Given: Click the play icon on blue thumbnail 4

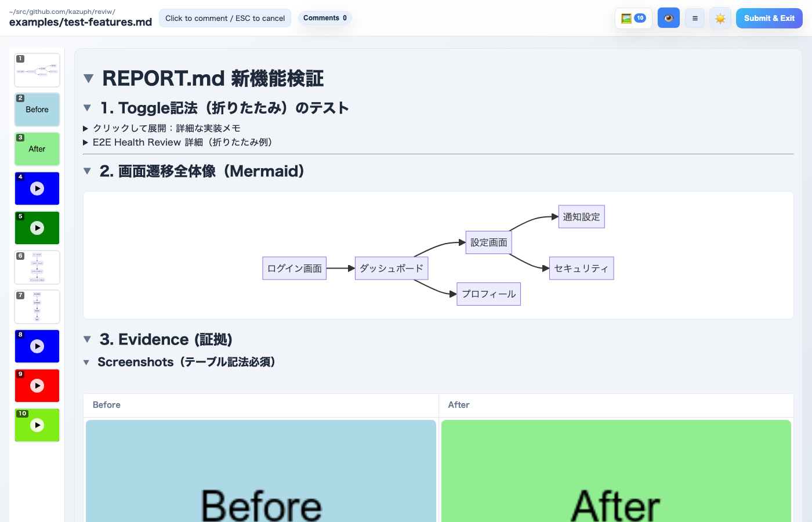Looking at the screenshot, I should [x=37, y=188].
